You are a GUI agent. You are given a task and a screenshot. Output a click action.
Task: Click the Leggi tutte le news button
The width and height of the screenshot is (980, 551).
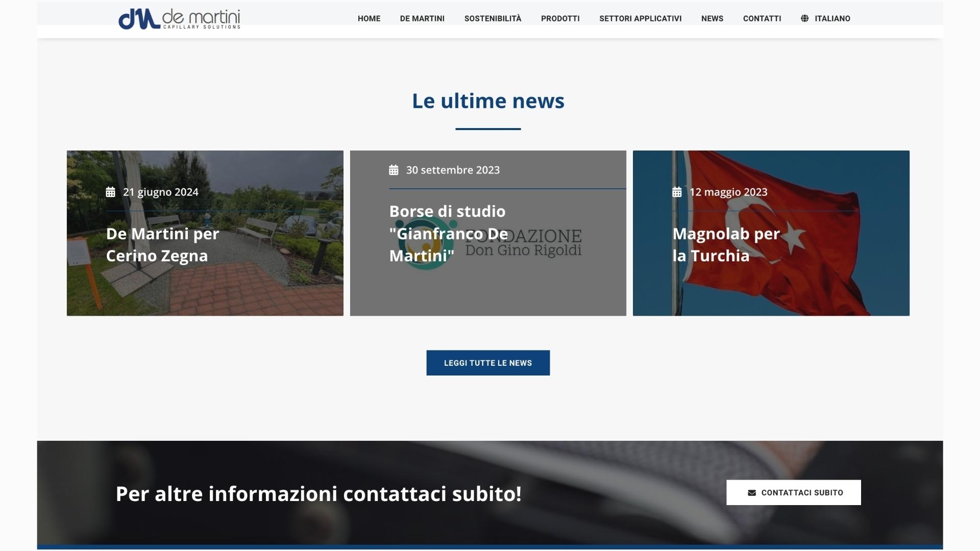click(x=488, y=363)
